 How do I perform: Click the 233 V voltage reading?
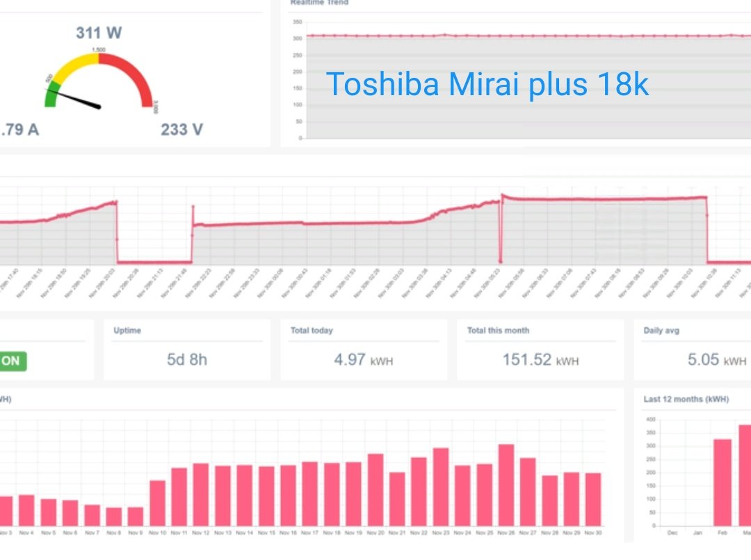181,129
